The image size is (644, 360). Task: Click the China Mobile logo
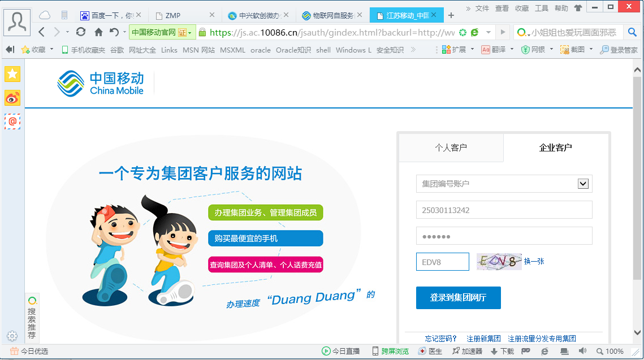101,84
